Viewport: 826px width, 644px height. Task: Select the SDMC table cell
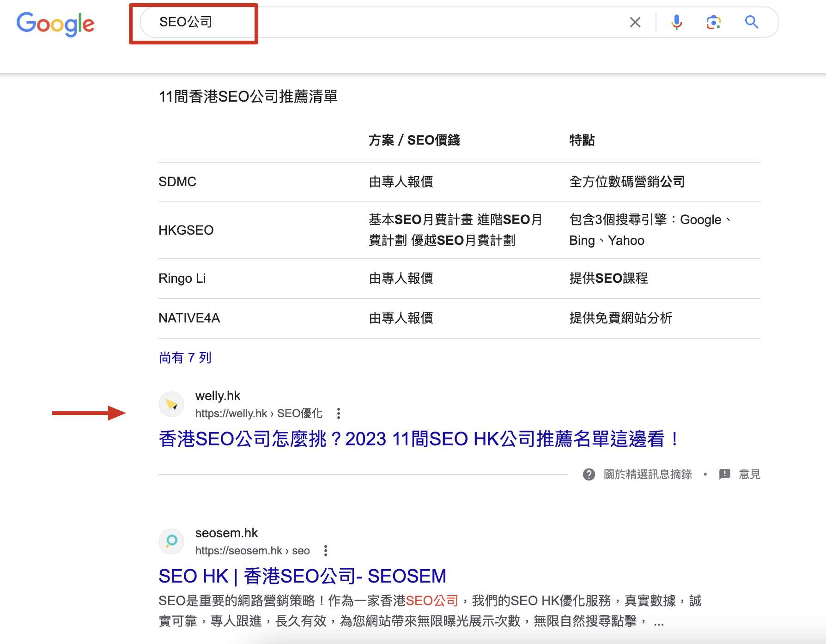(177, 182)
